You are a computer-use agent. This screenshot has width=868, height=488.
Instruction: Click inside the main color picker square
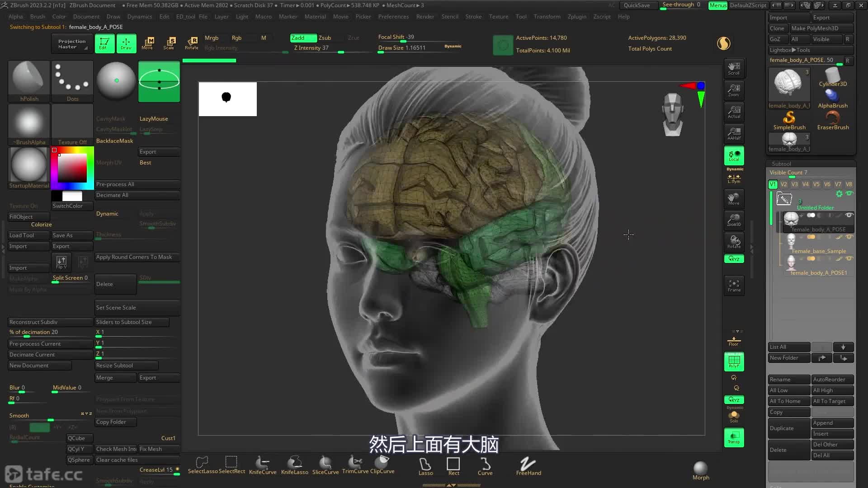click(x=72, y=168)
